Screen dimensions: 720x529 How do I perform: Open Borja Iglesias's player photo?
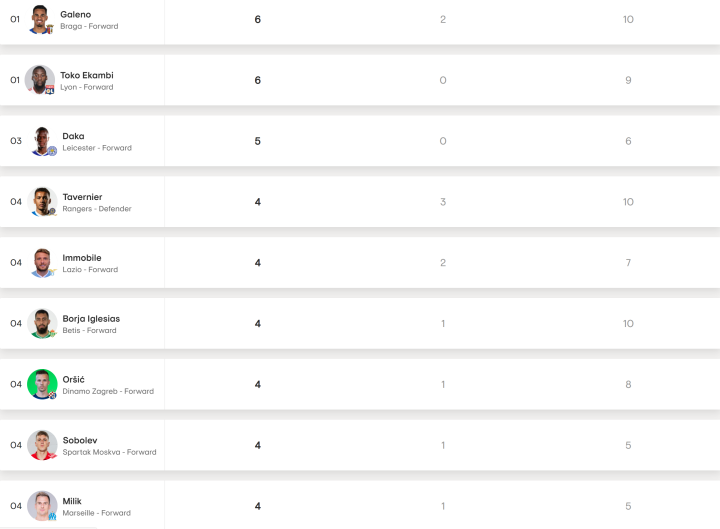coord(42,324)
